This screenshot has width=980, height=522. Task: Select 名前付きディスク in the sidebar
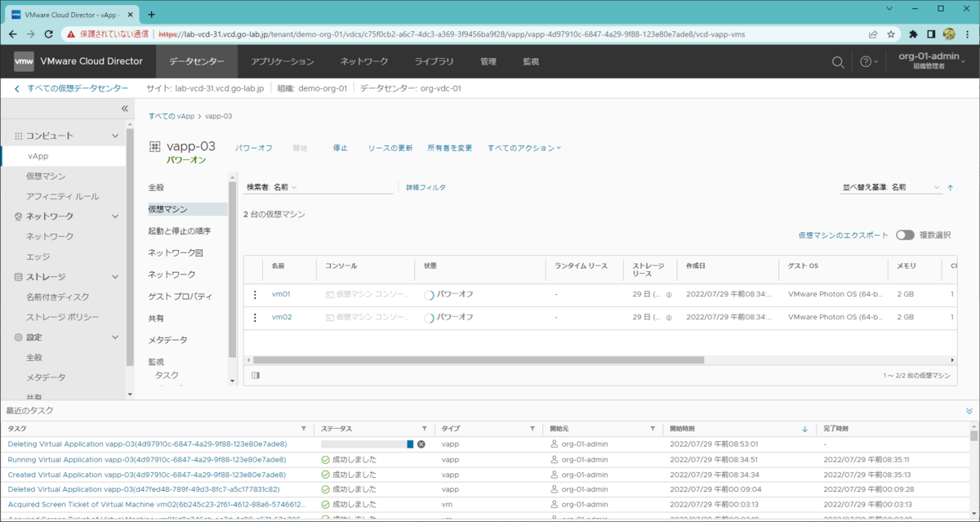[58, 297]
